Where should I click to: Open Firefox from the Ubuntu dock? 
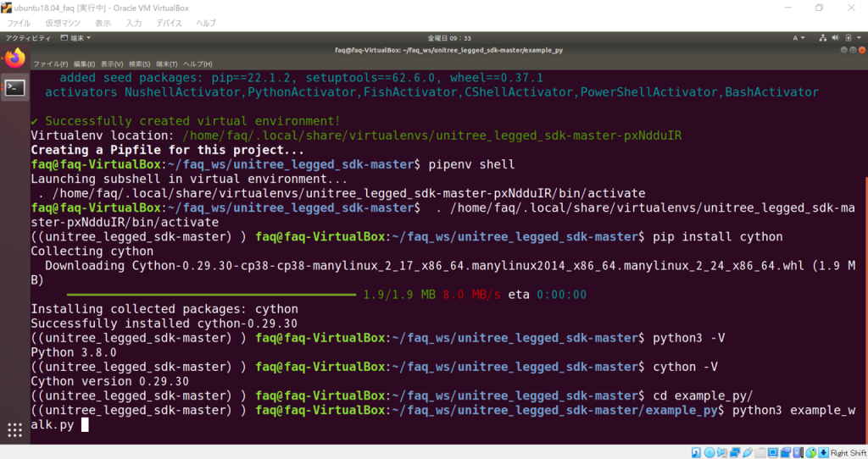click(x=15, y=58)
